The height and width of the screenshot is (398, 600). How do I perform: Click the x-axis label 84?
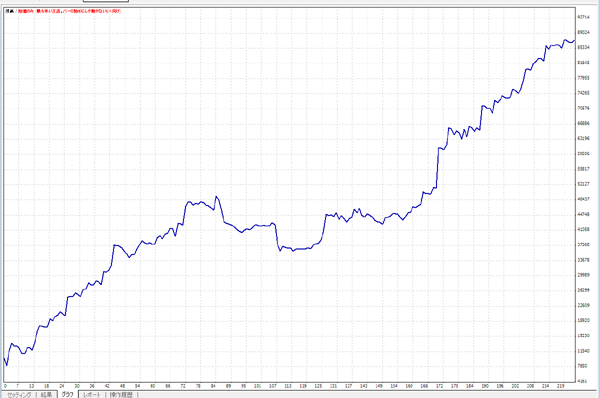(x=213, y=386)
